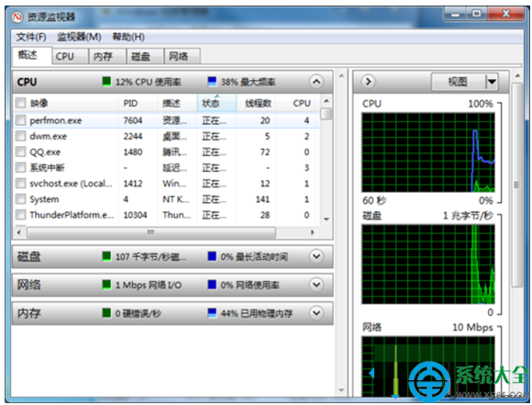The height and width of the screenshot is (405, 532).
Task: Expand the 磁盘 section
Action: point(316,256)
